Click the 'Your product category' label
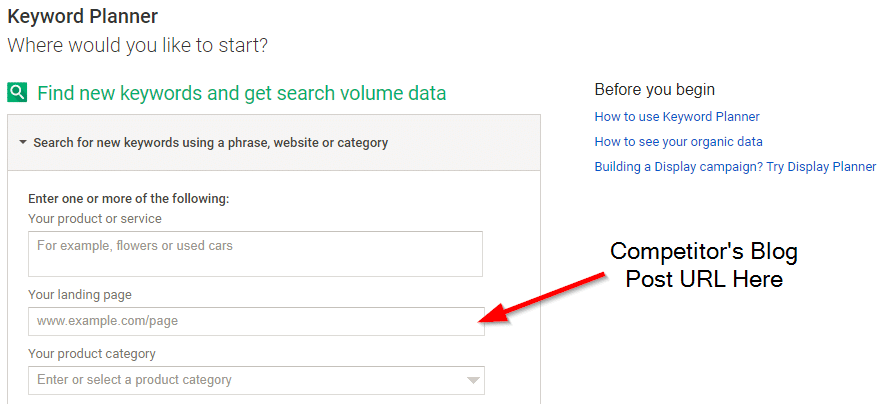The height and width of the screenshot is (404, 893). coord(92,354)
